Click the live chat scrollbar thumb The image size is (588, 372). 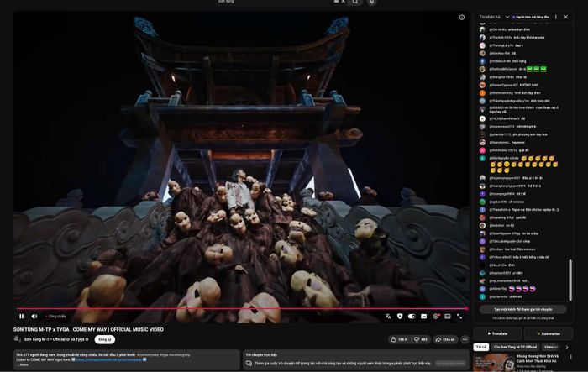point(570,280)
